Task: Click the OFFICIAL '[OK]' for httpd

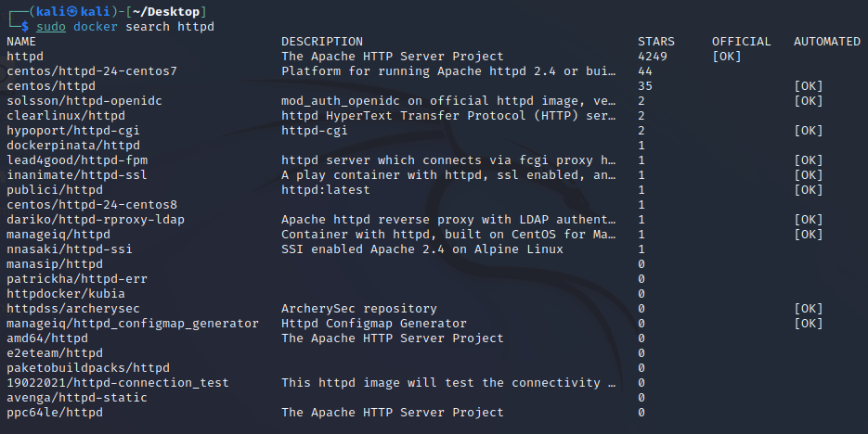Action: pyautogui.click(x=727, y=57)
